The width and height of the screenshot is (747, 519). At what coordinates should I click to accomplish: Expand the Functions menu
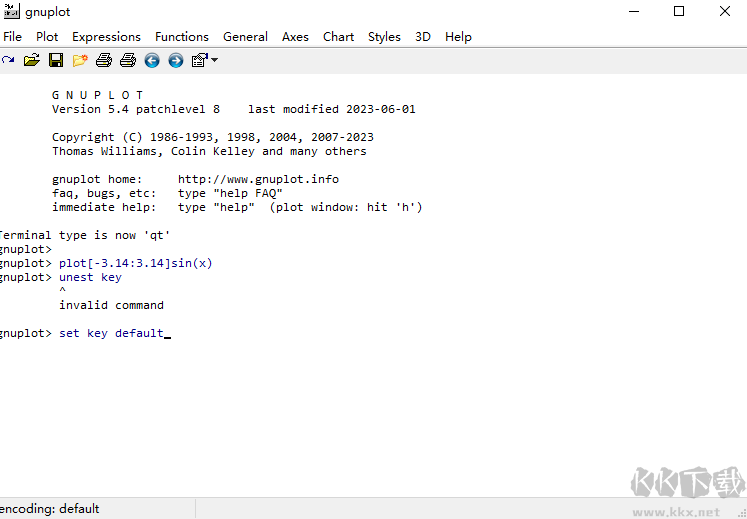(x=182, y=36)
